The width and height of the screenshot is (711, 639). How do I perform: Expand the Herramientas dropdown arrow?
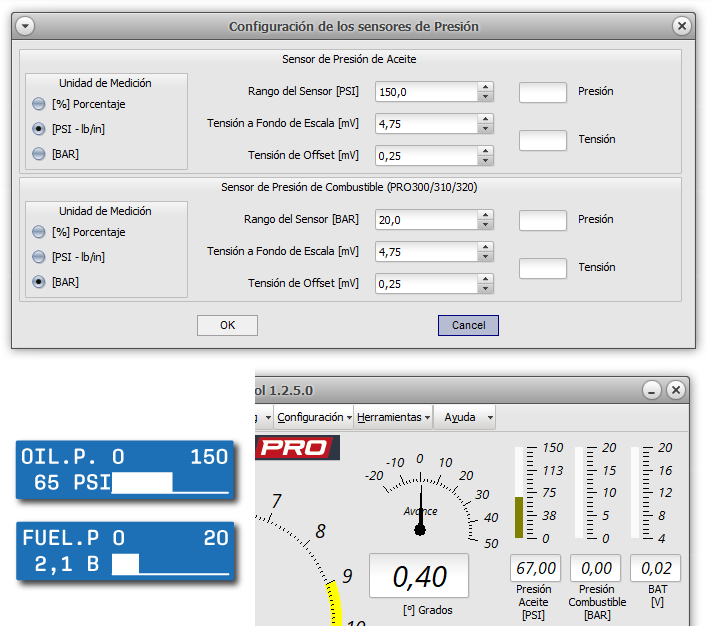(x=428, y=417)
